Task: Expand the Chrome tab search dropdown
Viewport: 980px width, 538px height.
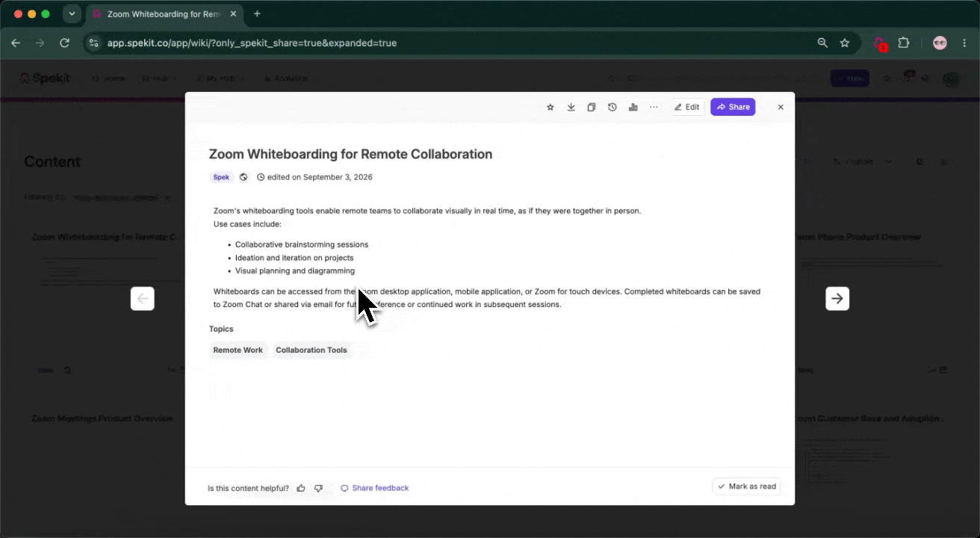Action: [72, 13]
